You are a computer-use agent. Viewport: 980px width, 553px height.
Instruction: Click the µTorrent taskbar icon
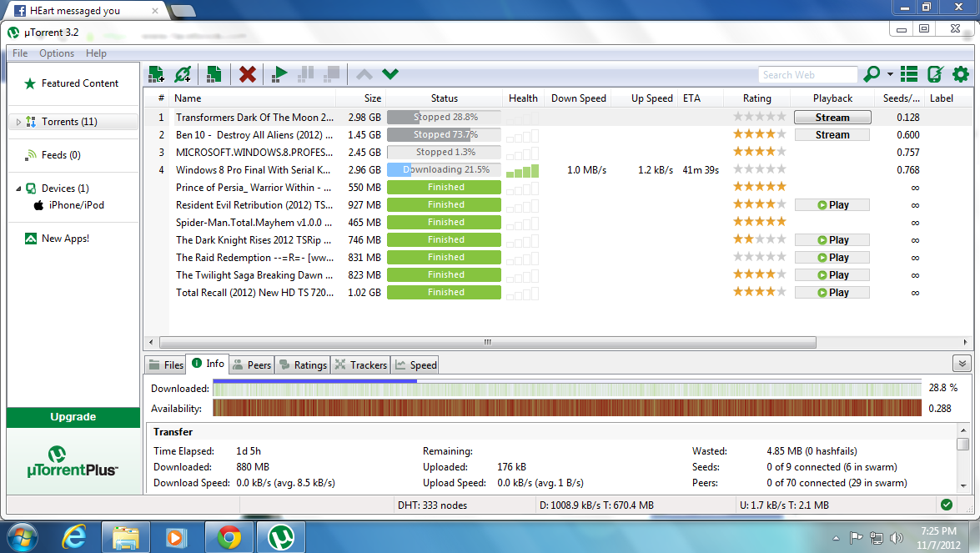click(x=280, y=537)
